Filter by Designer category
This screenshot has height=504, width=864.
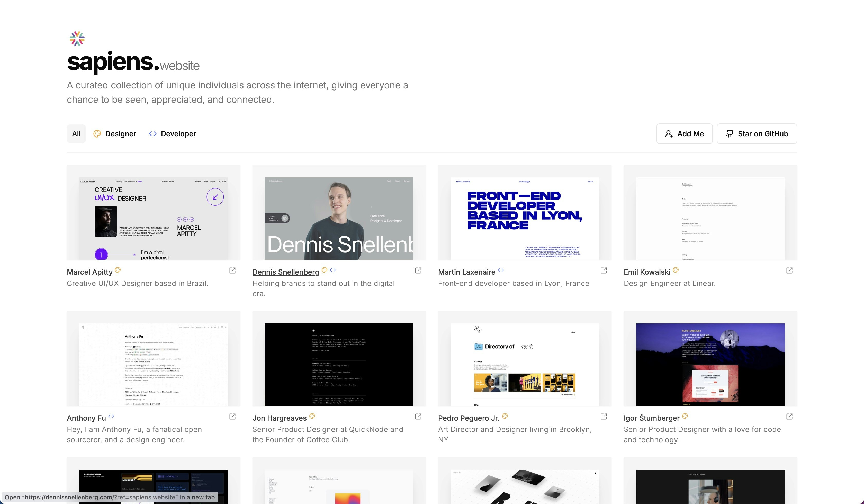click(115, 134)
